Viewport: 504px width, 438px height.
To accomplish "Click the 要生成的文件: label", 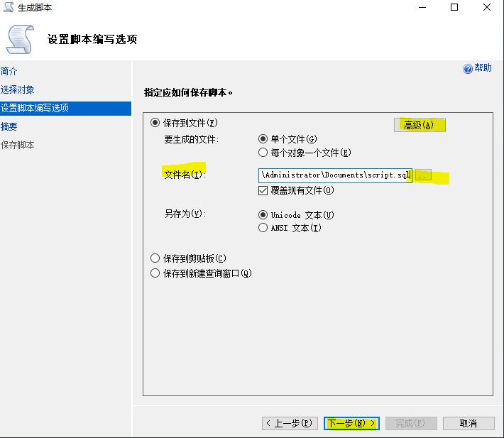I will click(x=191, y=139).
